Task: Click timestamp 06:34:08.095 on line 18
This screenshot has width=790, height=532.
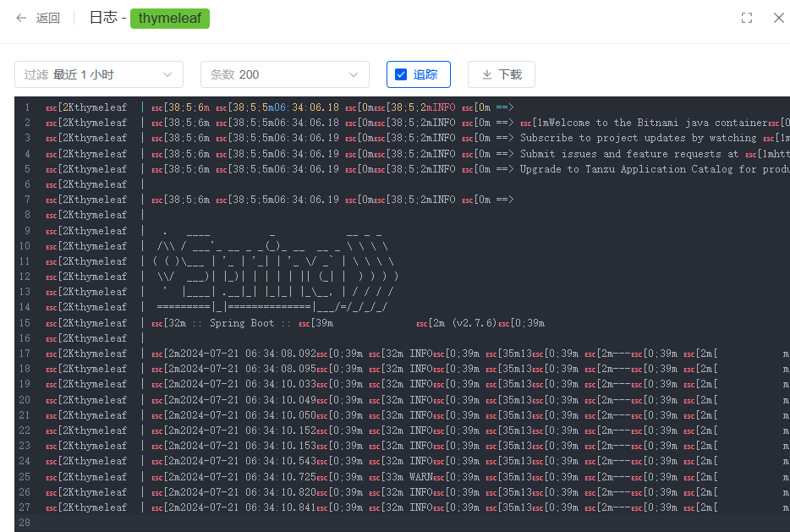Action: click(x=281, y=368)
